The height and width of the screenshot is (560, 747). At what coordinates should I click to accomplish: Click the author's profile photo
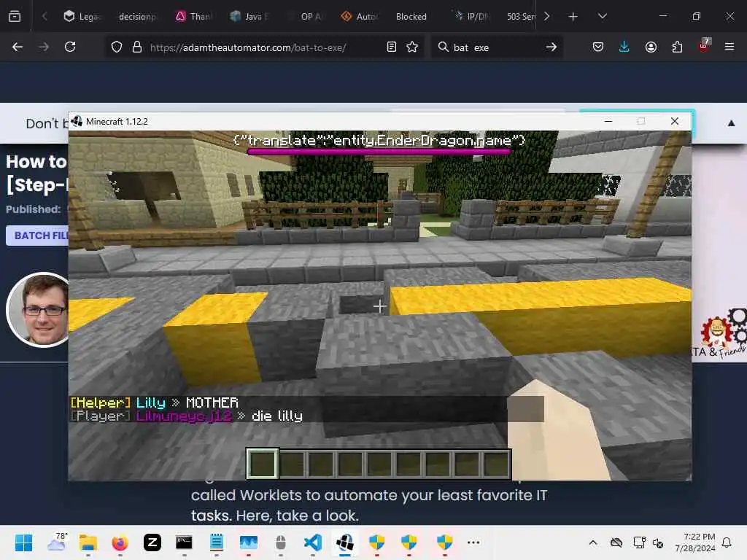(39, 309)
